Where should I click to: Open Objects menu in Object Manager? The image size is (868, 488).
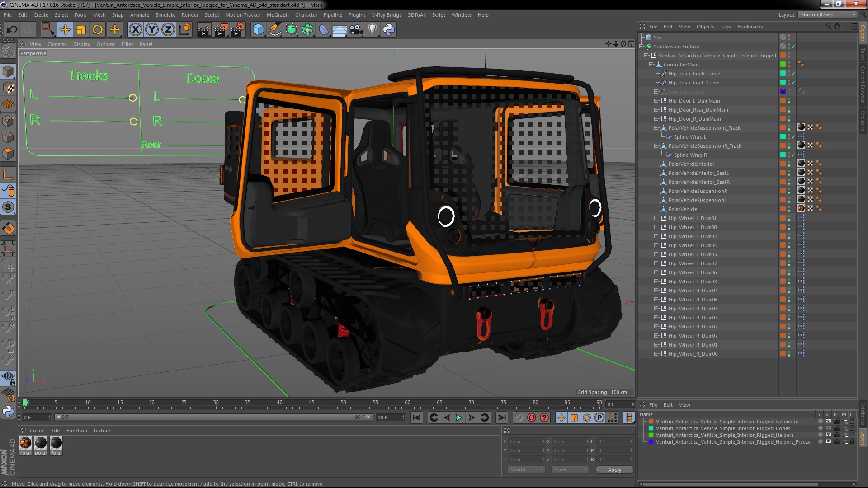point(705,27)
